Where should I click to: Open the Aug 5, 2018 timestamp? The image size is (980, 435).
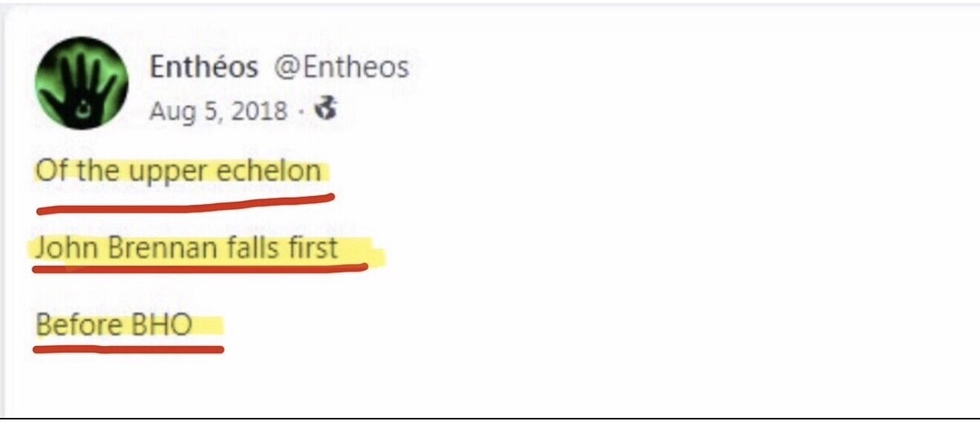[218, 110]
